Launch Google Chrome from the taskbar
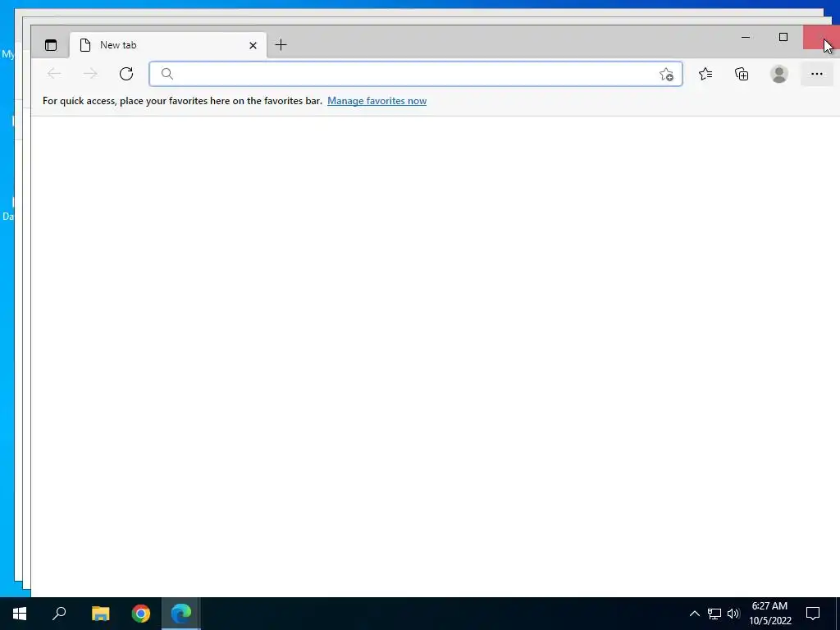 [x=141, y=614]
